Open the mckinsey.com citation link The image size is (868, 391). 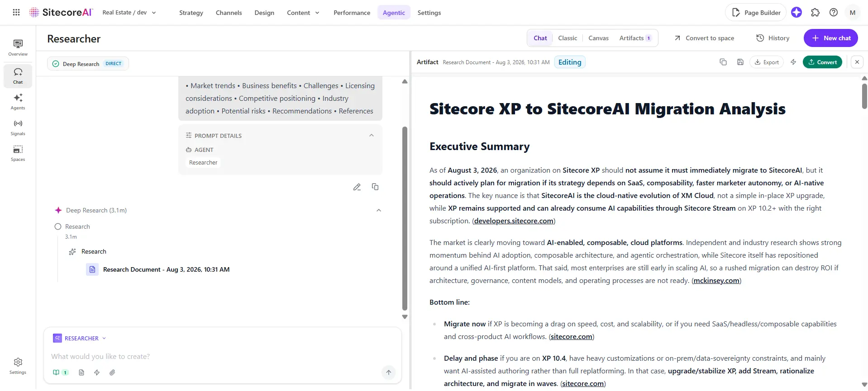(x=716, y=281)
